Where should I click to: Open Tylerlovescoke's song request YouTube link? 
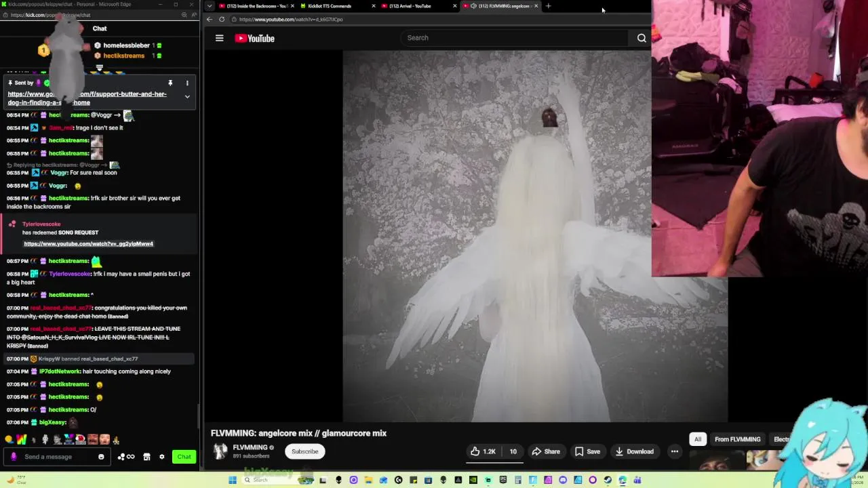(89, 243)
